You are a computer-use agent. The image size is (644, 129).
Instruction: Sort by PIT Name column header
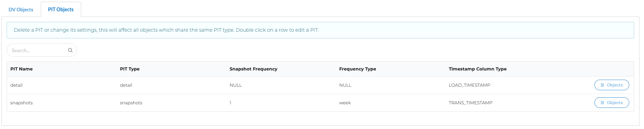(x=21, y=69)
